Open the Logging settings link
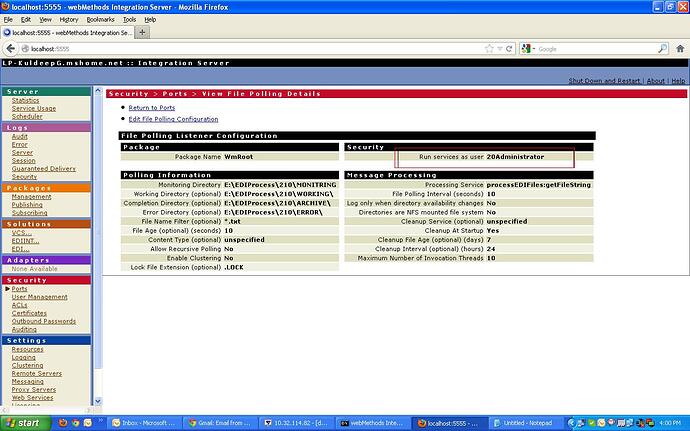 pos(23,357)
